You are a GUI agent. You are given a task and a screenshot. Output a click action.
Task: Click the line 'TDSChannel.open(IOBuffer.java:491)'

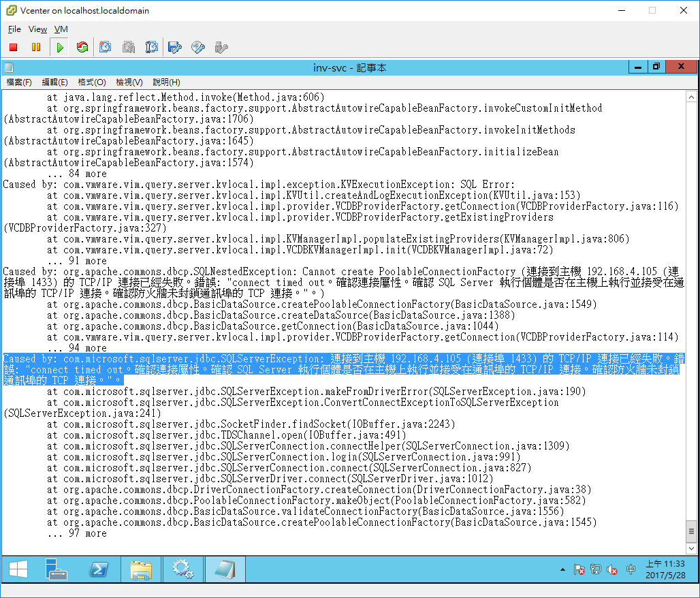(226, 435)
